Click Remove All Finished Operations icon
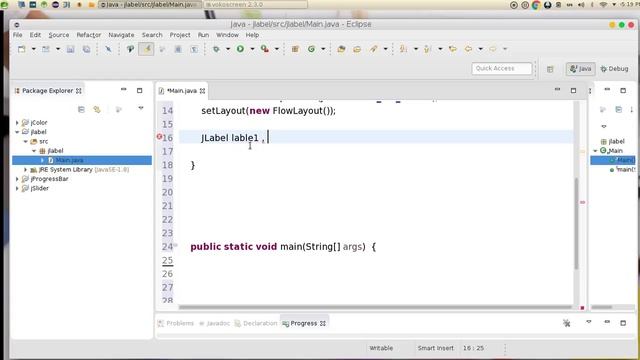Screen dimensions: 640x360 tap(567, 323)
